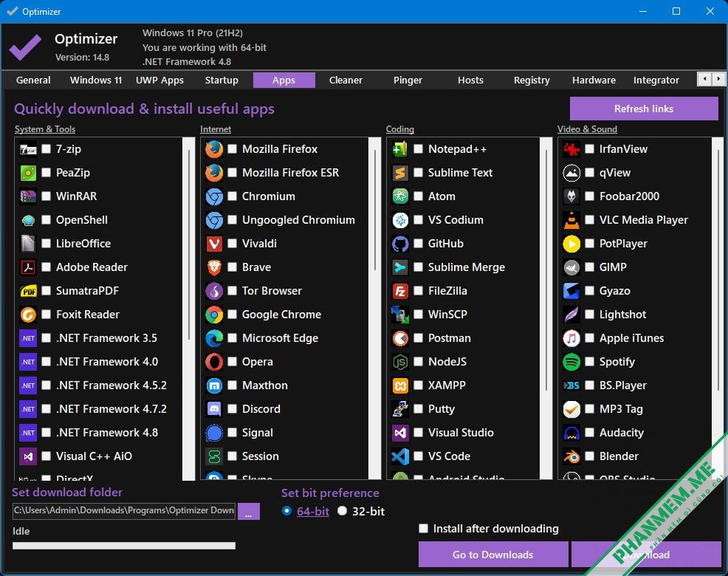
Task: Check the .NET Framework 4.8 checkbox
Action: coord(46,433)
